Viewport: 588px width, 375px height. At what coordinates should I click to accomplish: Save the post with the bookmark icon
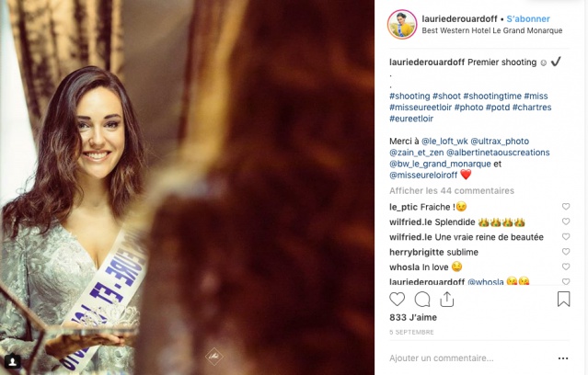click(x=564, y=300)
